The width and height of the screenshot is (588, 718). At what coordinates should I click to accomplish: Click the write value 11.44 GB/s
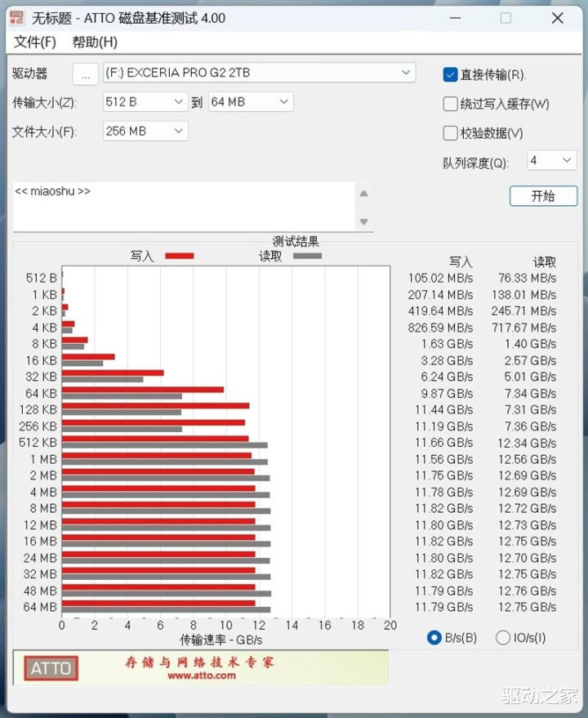pyautogui.click(x=443, y=409)
